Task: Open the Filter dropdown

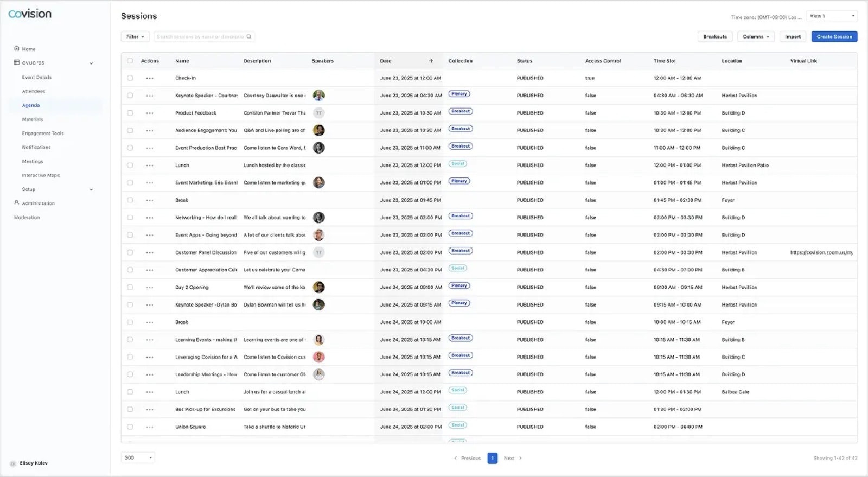Action: point(135,37)
